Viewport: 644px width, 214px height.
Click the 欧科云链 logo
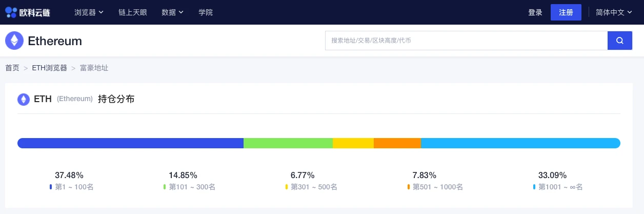pos(28,12)
